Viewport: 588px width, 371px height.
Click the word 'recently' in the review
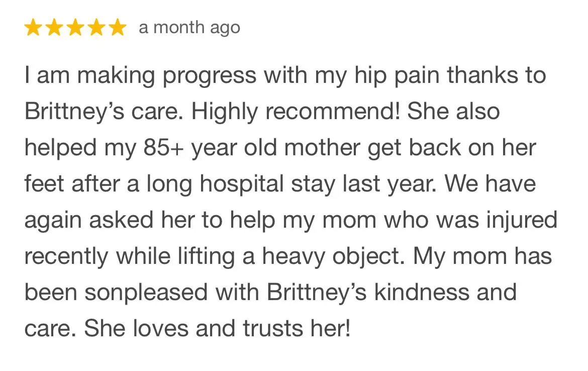[66, 257]
